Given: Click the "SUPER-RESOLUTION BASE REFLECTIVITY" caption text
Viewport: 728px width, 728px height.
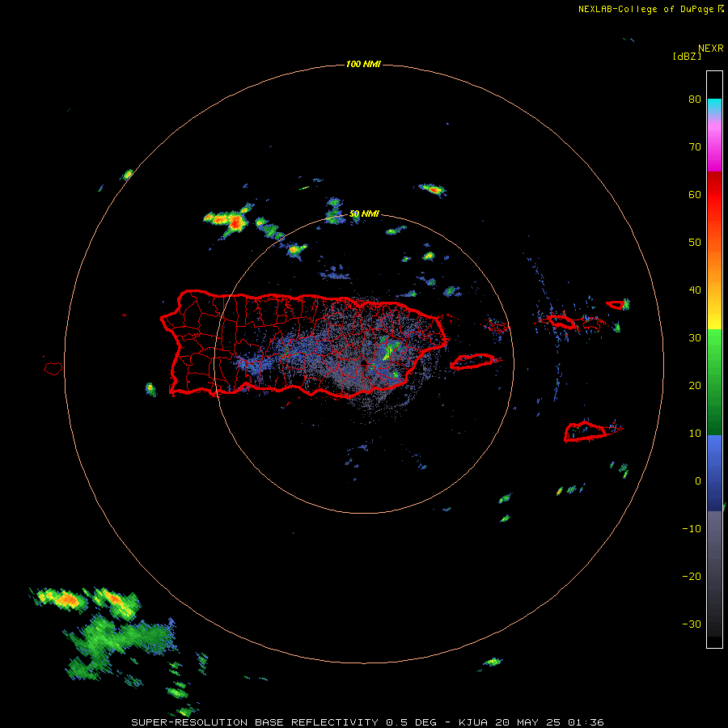Looking at the screenshot, I should [x=255, y=722].
